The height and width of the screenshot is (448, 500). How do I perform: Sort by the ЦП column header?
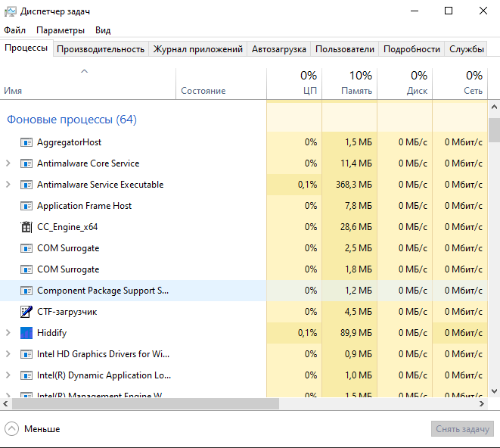tap(294, 83)
